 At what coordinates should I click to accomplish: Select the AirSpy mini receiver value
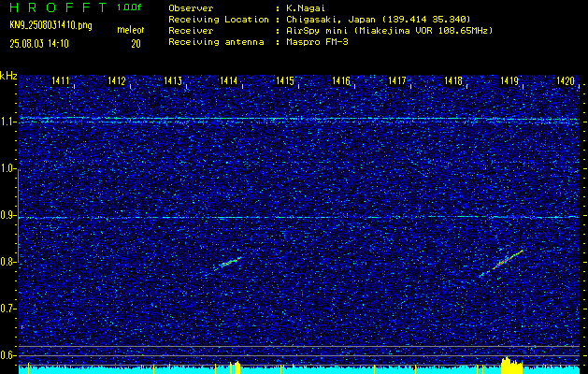[390, 31]
